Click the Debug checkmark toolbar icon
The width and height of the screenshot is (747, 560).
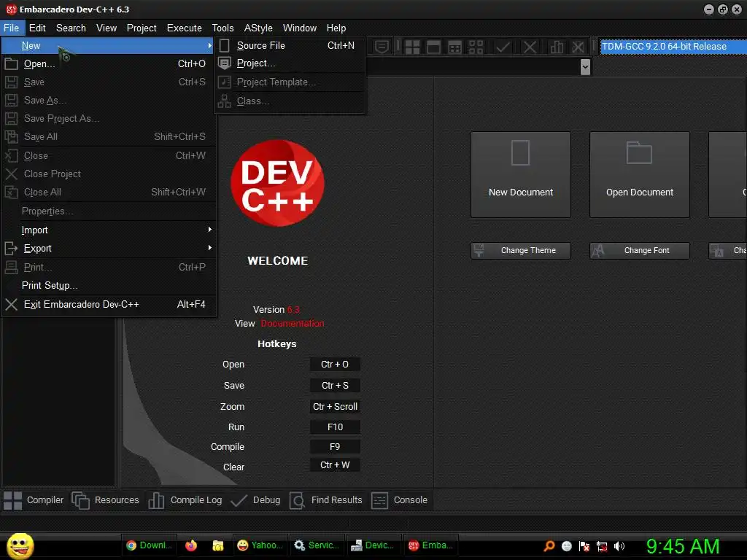503,47
